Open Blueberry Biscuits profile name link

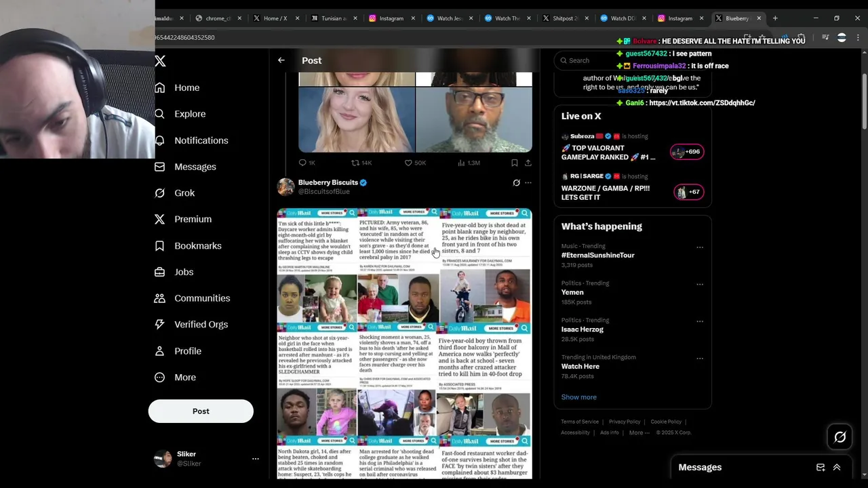click(x=328, y=182)
